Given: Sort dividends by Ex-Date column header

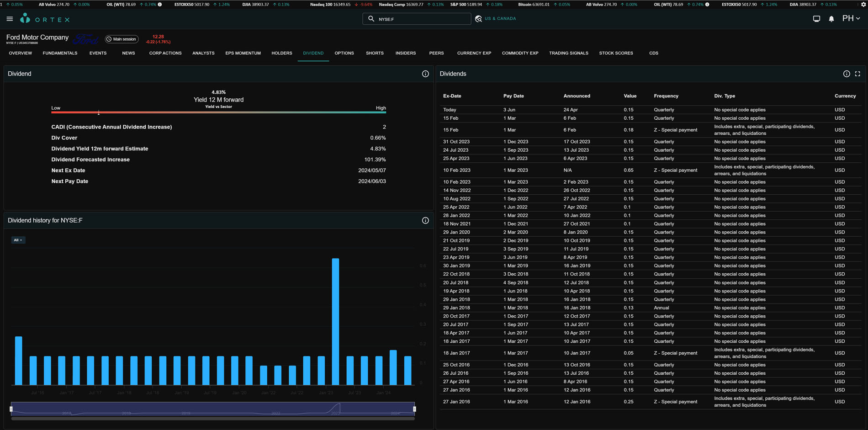Looking at the screenshot, I should (x=452, y=96).
